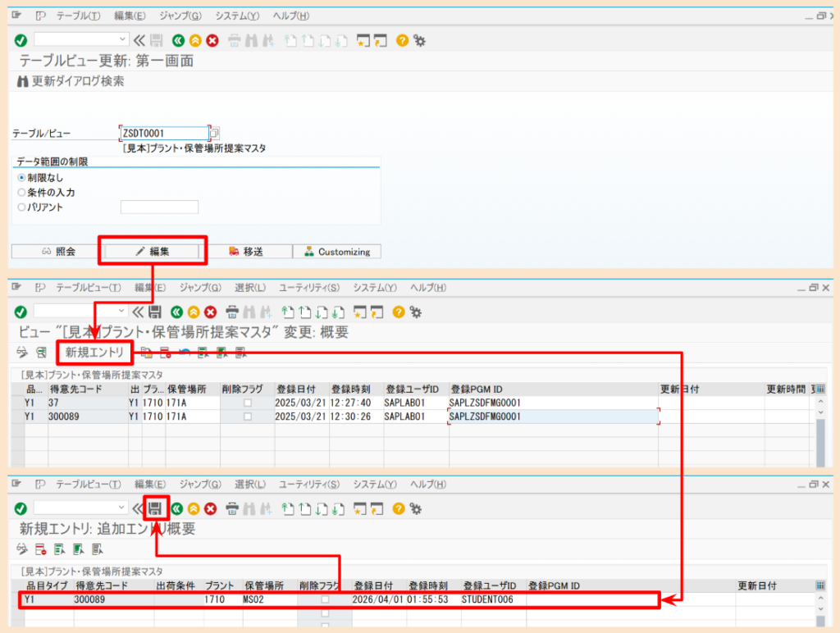Click the red cancel icon in 第一画面 toolbar
Viewport: 840px width, 633px height.
coord(212,39)
